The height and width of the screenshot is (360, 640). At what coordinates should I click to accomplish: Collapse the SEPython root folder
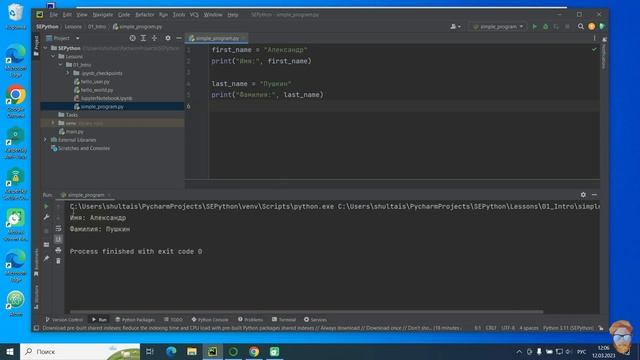click(x=46, y=48)
